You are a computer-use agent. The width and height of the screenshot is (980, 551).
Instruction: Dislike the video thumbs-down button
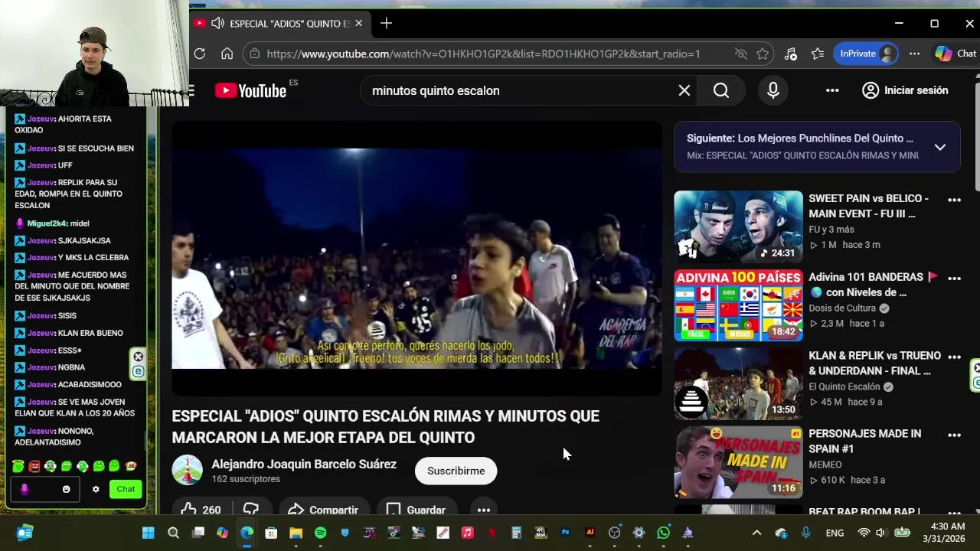tap(250, 510)
